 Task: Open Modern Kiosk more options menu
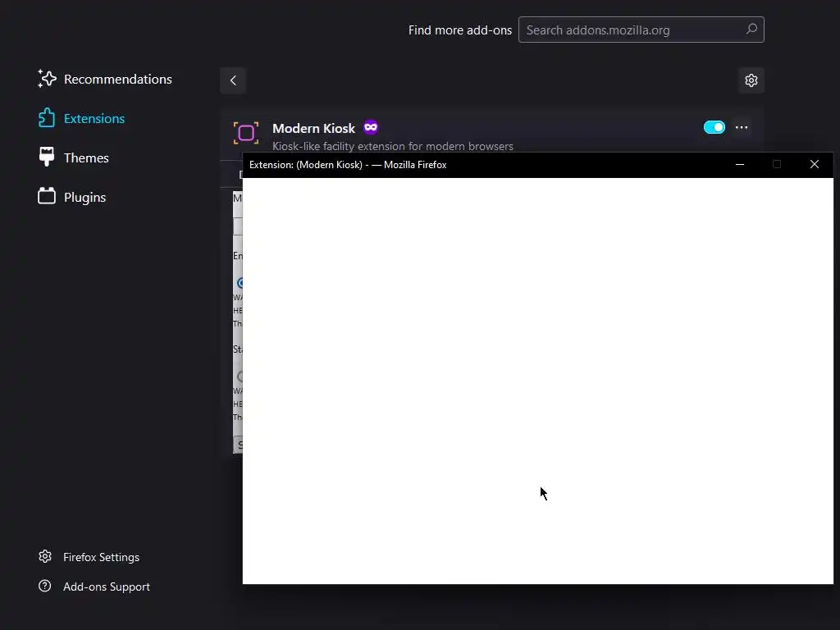tap(742, 127)
